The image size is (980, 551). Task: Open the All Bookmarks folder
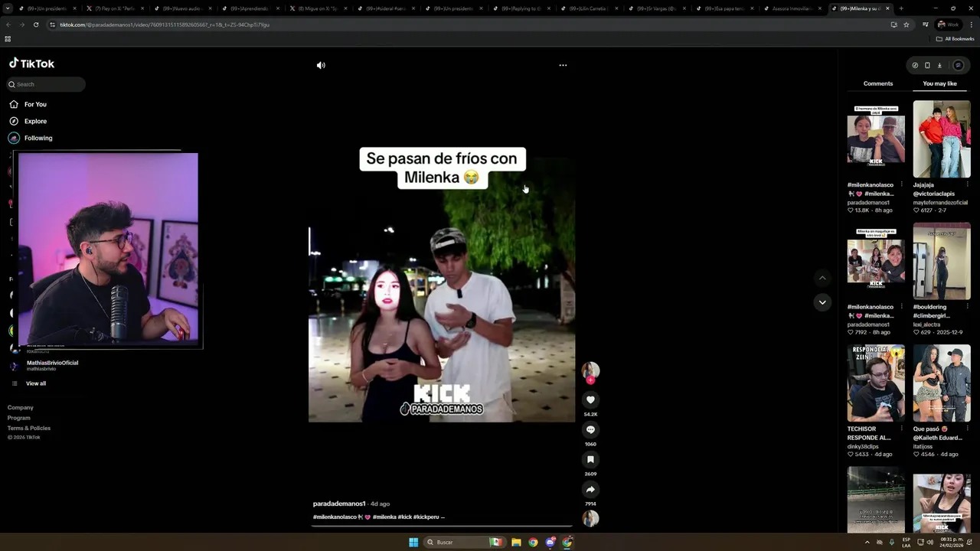[955, 39]
